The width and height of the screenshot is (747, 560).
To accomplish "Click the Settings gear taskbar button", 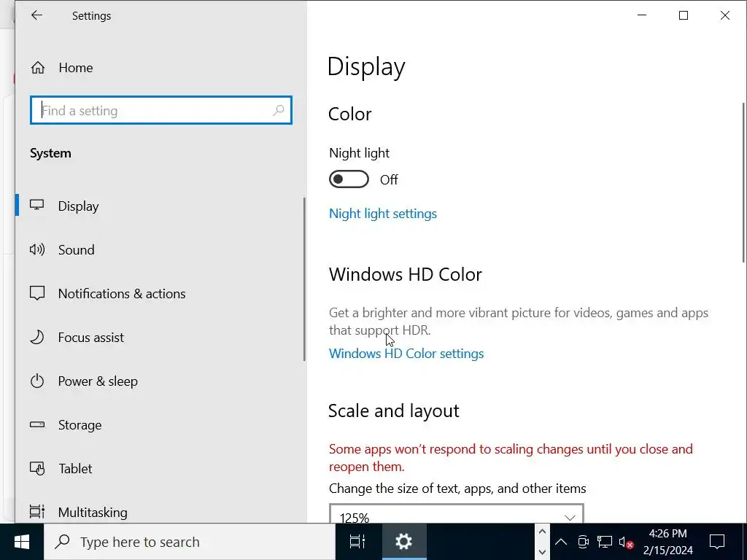I will click(x=404, y=542).
